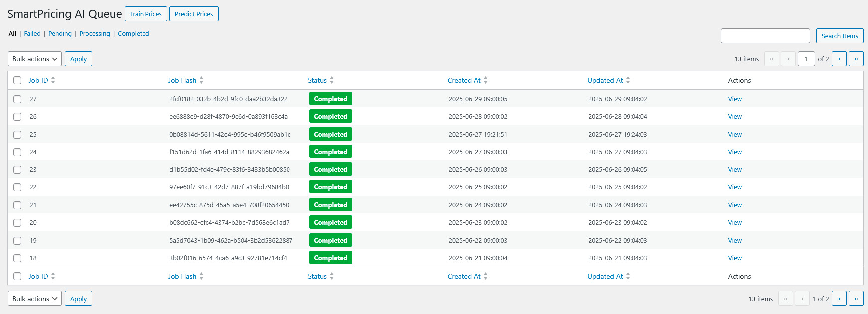View details of job 20
Image resolution: width=868 pixels, height=314 pixels.
click(x=735, y=222)
